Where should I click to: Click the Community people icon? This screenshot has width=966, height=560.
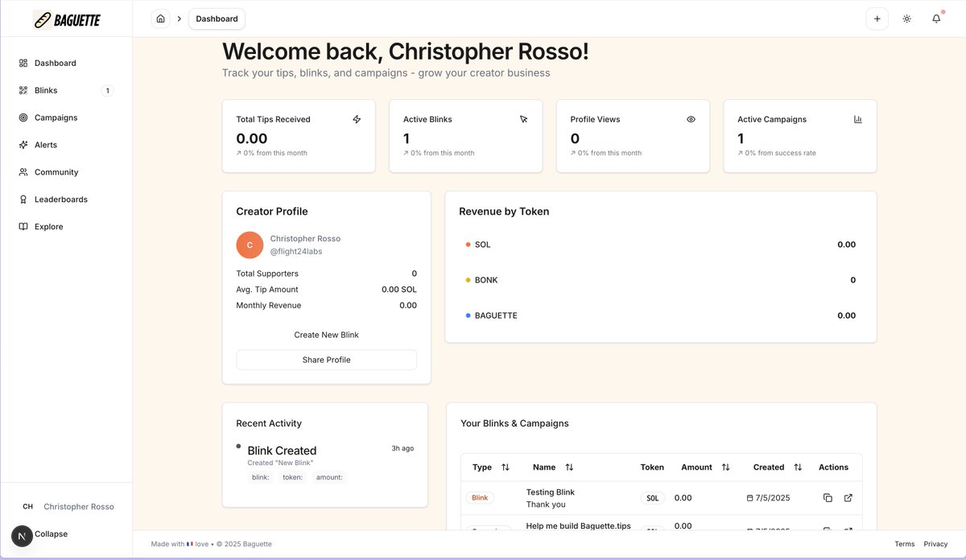23,172
